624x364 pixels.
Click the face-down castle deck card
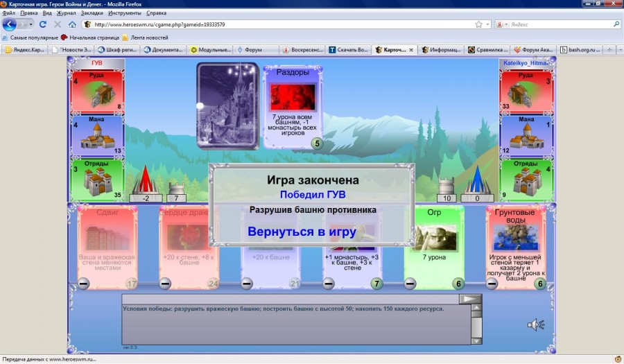pyautogui.click(x=227, y=106)
